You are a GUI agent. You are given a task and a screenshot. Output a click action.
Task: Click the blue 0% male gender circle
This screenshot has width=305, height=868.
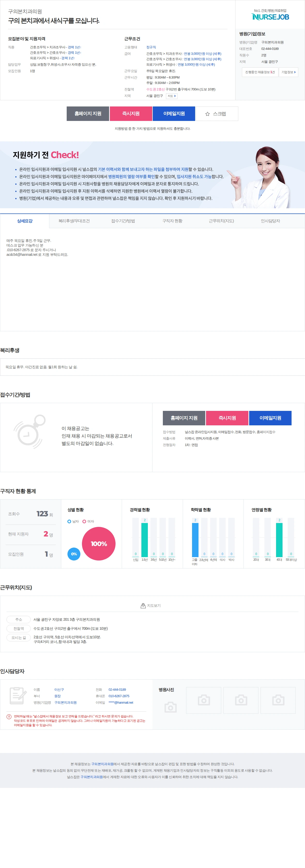coord(74,554)
